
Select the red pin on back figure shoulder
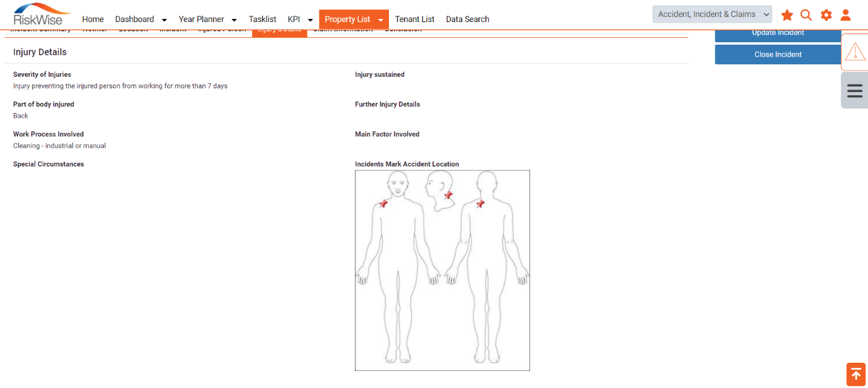[480, 203]
